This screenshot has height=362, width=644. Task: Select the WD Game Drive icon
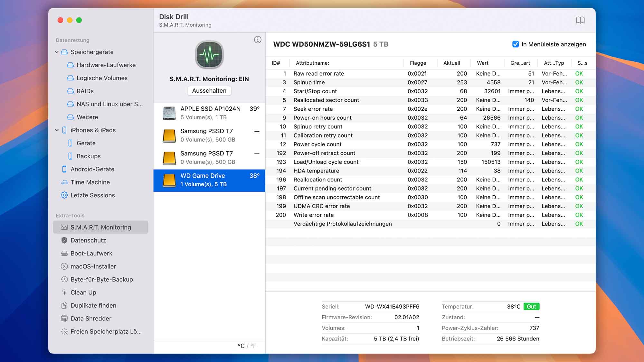coord(169,180)
